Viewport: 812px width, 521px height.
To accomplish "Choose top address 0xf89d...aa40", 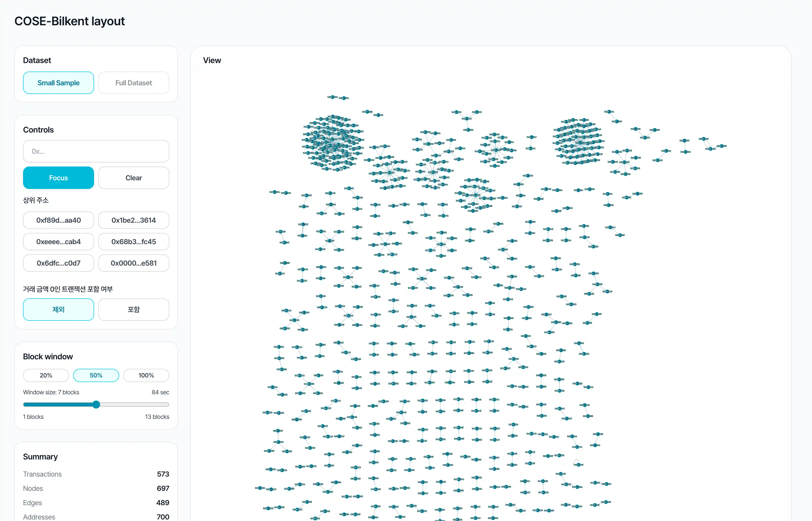I will pos(58,220).
